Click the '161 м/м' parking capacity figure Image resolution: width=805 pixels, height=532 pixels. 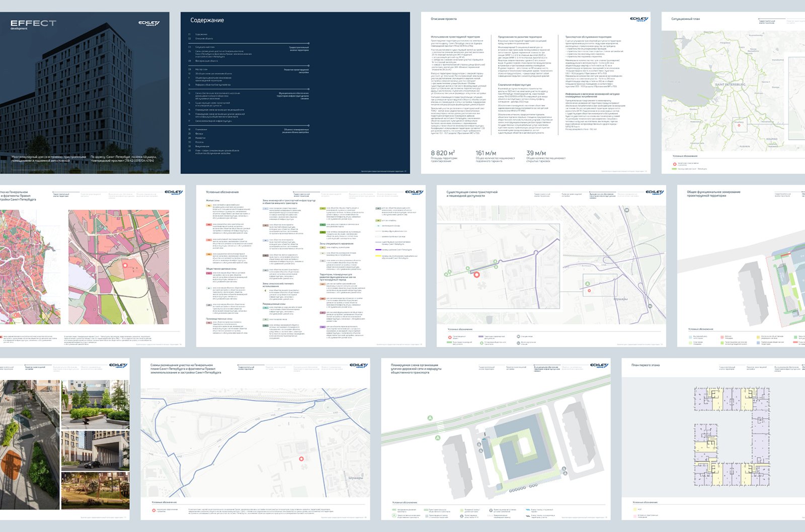click(486, 153)
